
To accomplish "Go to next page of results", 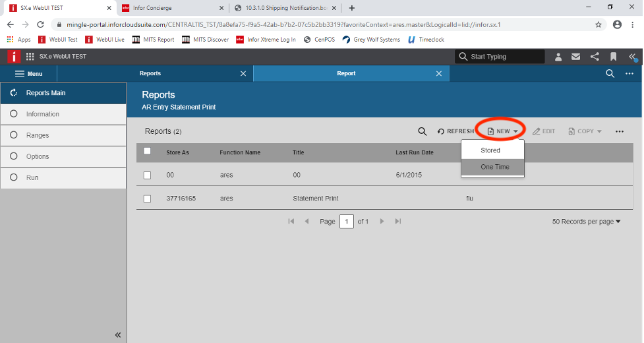I will (382, 222).
